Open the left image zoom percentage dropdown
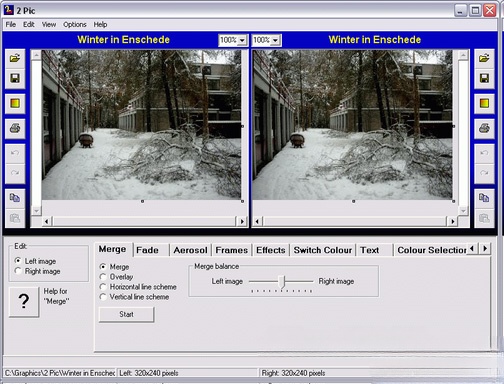 242,40
